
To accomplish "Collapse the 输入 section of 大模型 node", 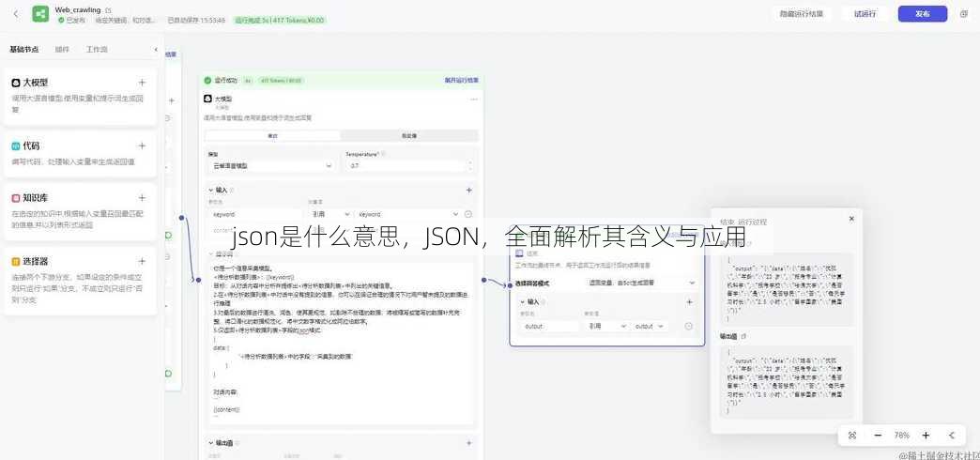I will 210,190.
